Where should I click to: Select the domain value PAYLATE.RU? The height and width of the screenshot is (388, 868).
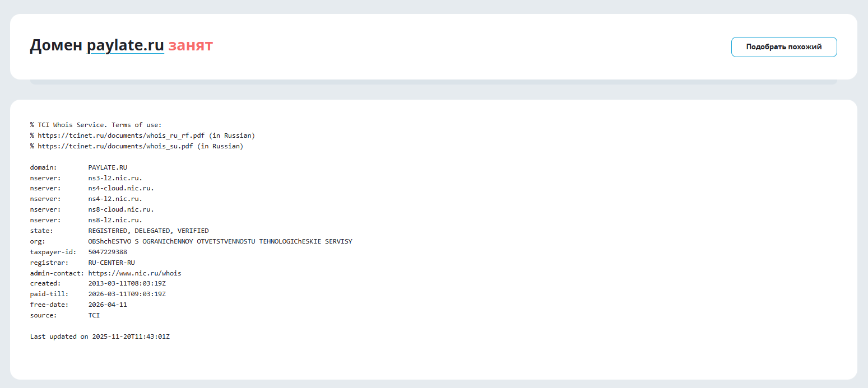(x=108, y=167)
